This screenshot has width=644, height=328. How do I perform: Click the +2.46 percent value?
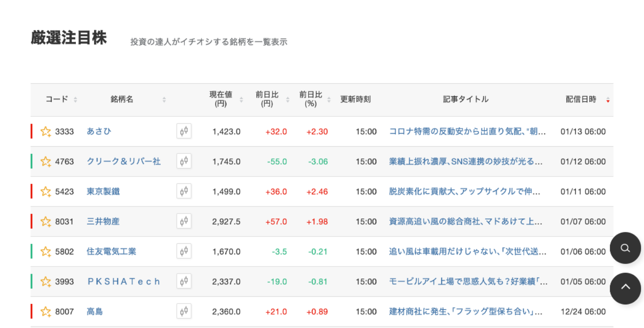click(x=317, y=191)
